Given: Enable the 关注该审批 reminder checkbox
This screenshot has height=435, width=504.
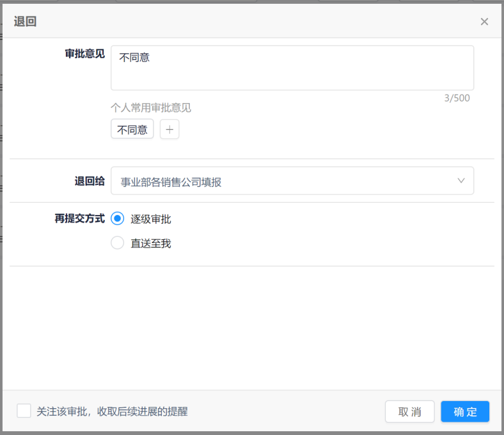Looking at the screenshot, I should point(24,411).
